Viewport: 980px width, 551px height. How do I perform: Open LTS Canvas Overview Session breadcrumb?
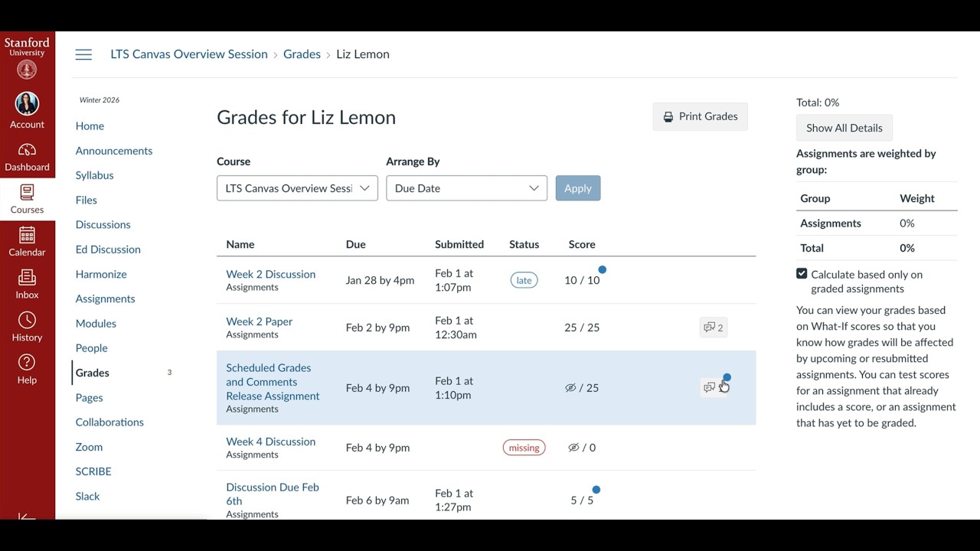click(189, 54)
